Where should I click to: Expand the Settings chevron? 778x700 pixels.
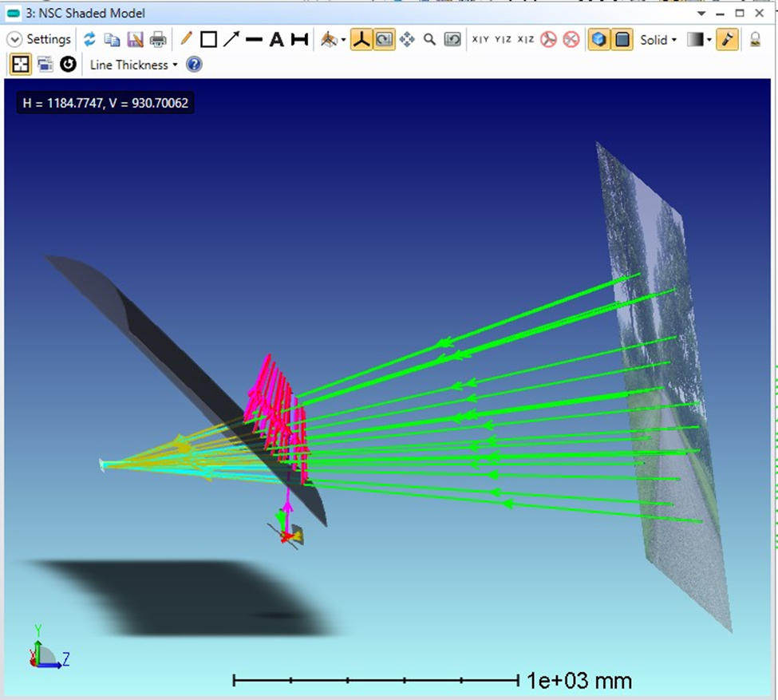click(14, 39)
